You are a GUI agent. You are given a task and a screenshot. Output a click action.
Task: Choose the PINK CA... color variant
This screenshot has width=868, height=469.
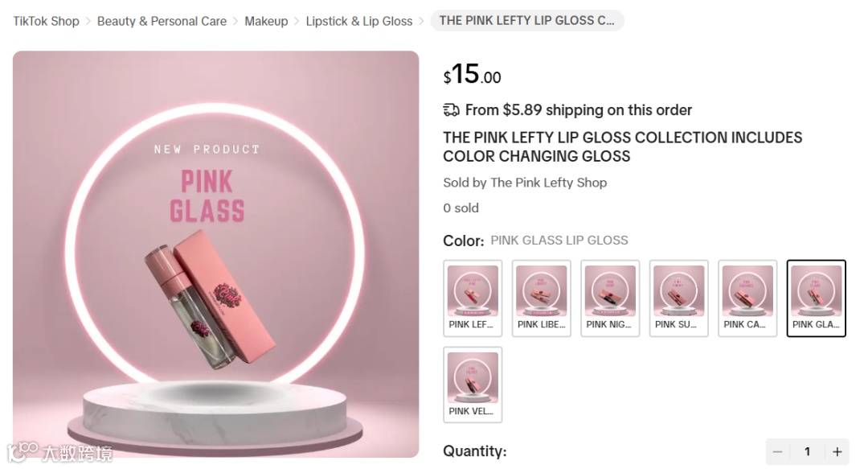[x=747, y=298]
